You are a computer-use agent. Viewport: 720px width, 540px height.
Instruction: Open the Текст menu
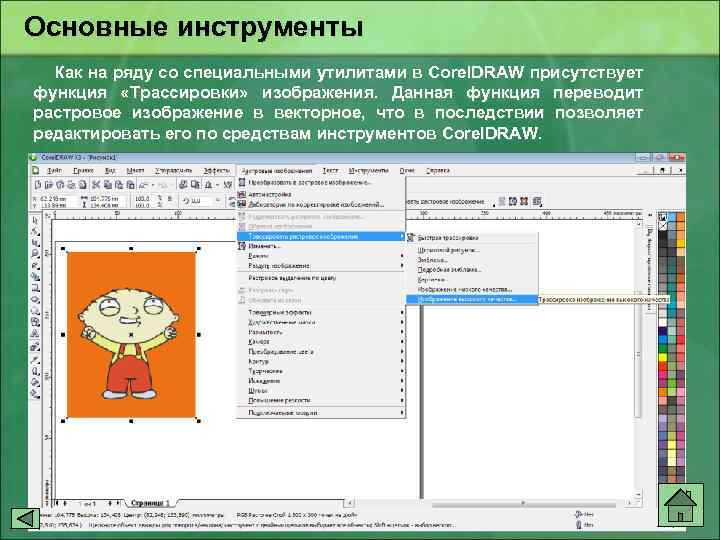coord(330,170)
